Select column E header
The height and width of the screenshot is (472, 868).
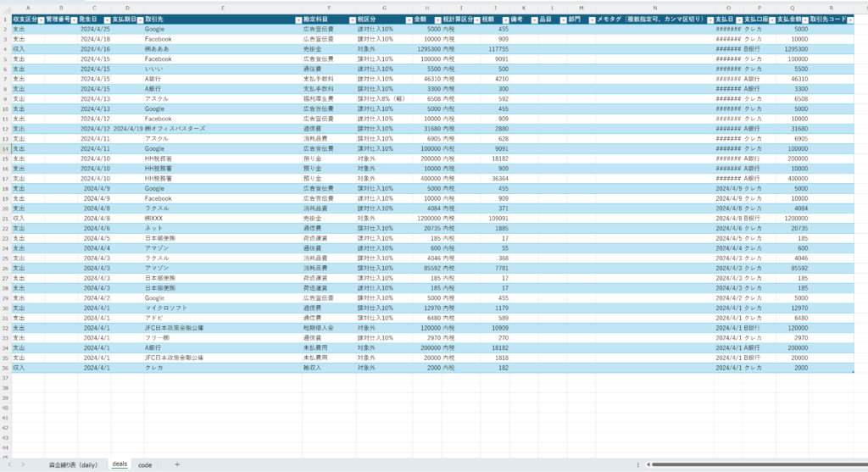223,8
